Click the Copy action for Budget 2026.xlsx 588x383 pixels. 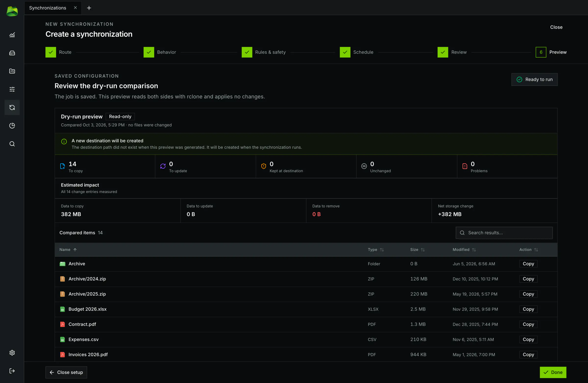[x=528, y=309]
